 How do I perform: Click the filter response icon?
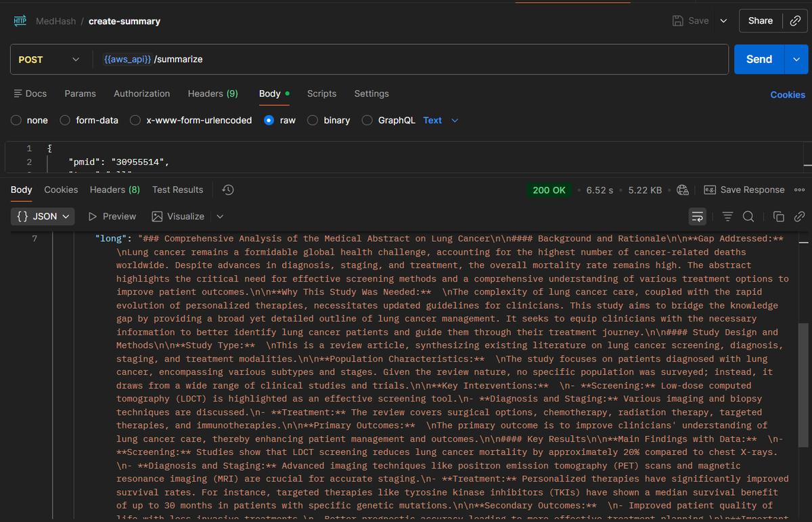click(728, 217)
